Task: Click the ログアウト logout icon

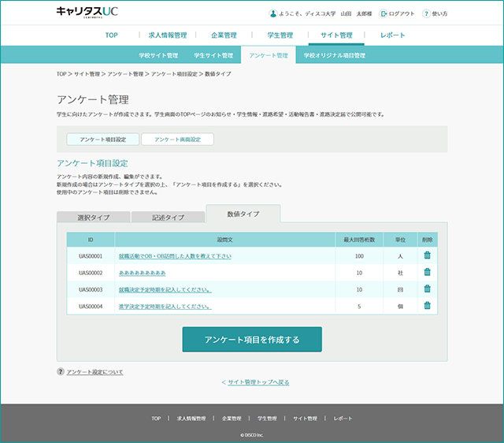Action: click(383, 13)
